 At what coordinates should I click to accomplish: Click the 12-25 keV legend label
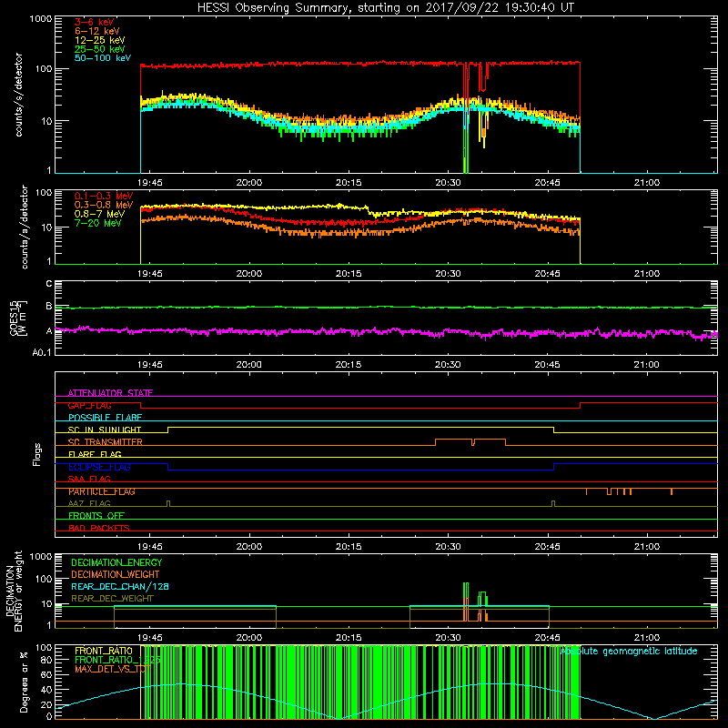(99, 40)
